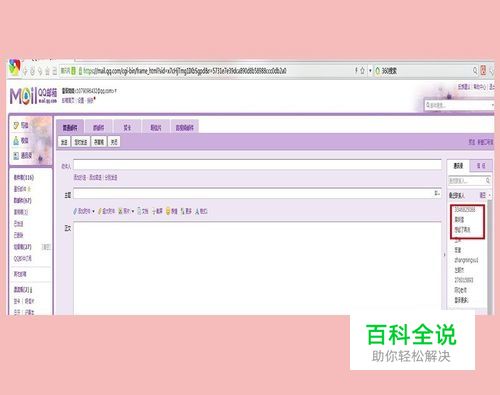Click the recipient (收件人) input field

pos(257,165)
